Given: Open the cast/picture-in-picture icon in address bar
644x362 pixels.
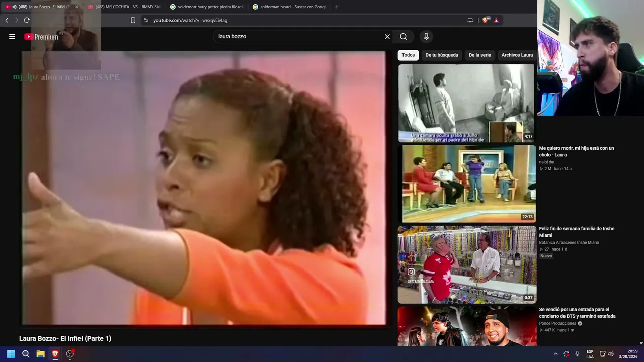Looking at the screenshot, I should (470, 20).
